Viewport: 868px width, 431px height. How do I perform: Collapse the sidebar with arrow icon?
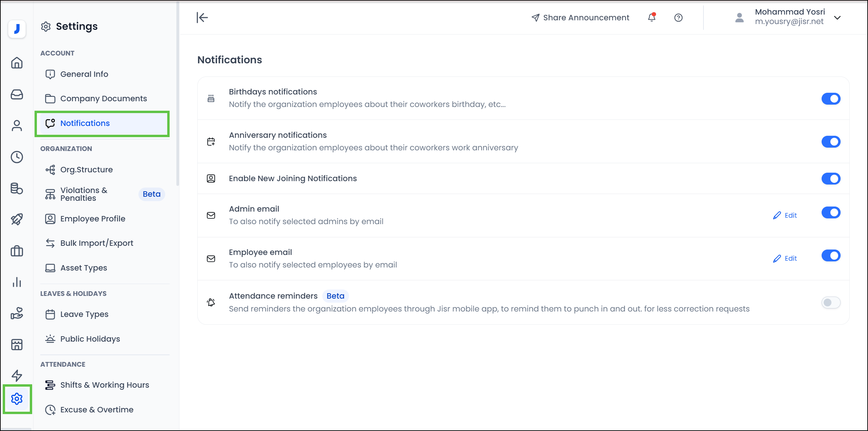tap(202, 18)
